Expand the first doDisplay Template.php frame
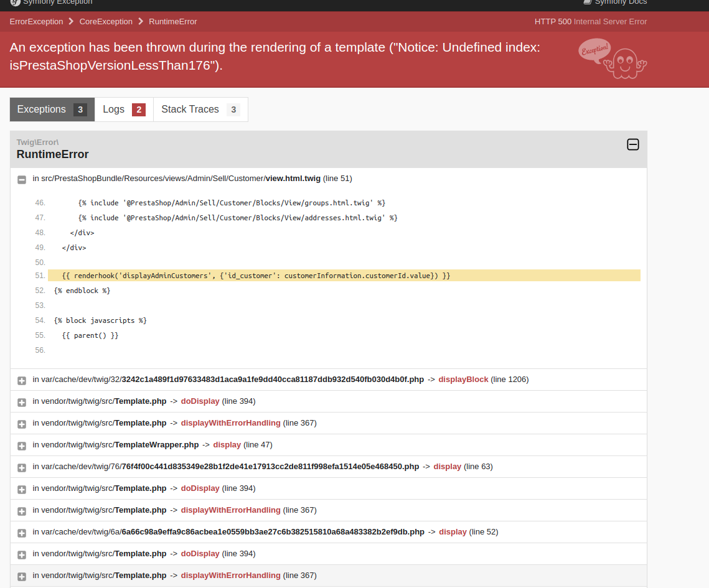Screen dimensions: 709x588 pos(22,401)
